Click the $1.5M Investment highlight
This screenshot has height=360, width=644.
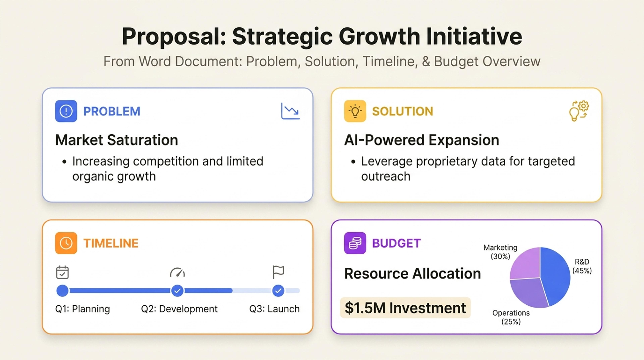click(x=405, y=308)
